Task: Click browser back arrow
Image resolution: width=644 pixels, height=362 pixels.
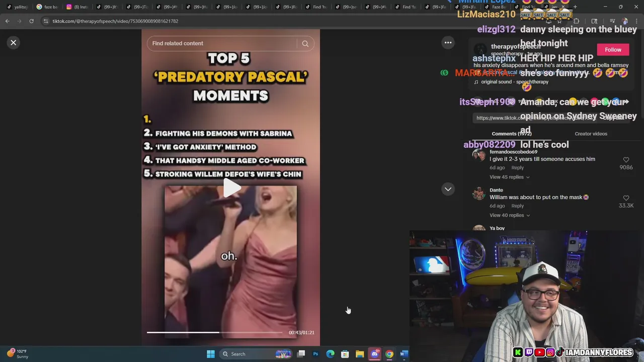Action: click(7, 21)
